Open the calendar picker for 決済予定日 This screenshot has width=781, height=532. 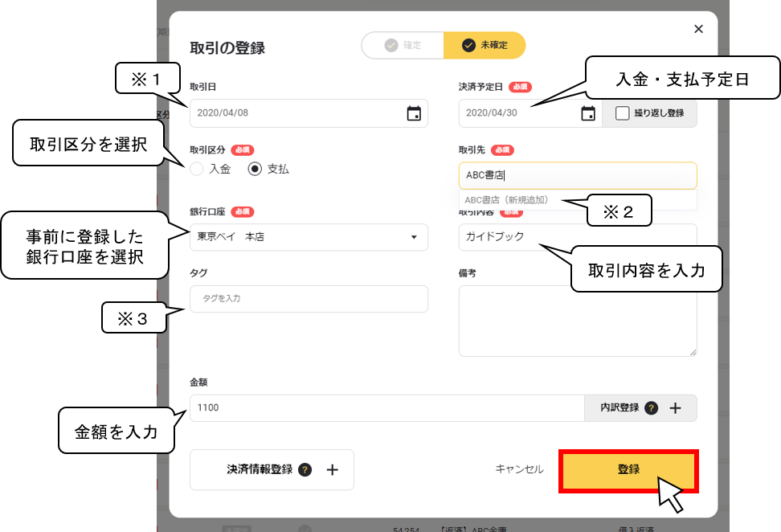pyautogui.click(x=587, y=113)
